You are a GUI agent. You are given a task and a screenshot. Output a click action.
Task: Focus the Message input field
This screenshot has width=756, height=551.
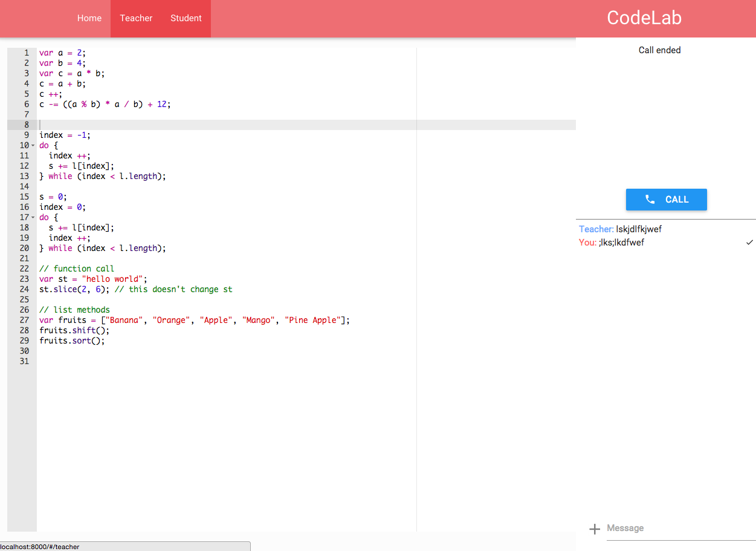coord(681,529)
